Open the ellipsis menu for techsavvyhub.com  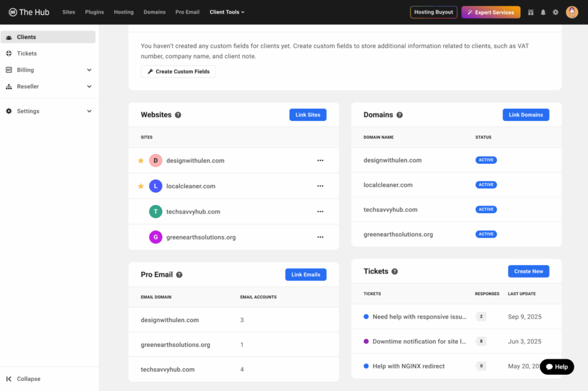320,211
